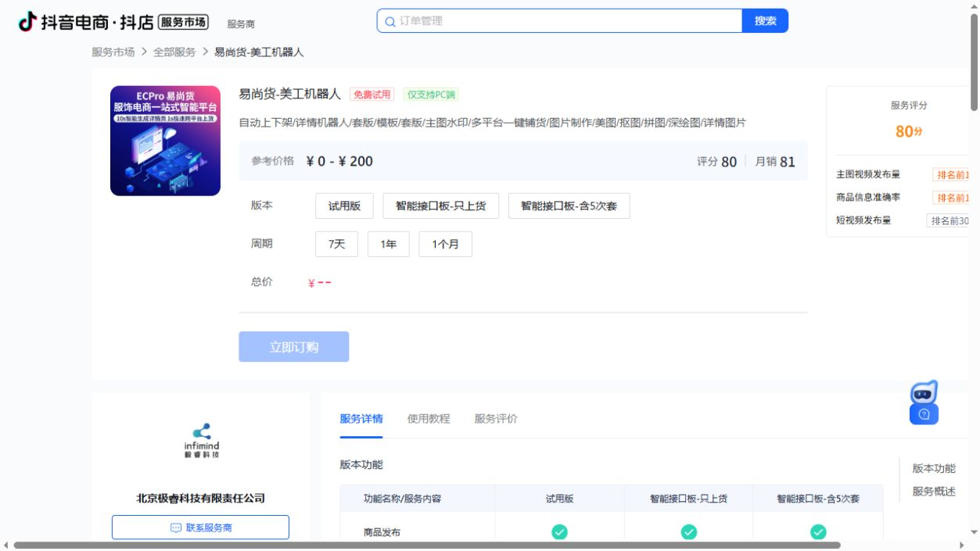
Task: Click the Douyin logo icon
Action: point(27,22)
